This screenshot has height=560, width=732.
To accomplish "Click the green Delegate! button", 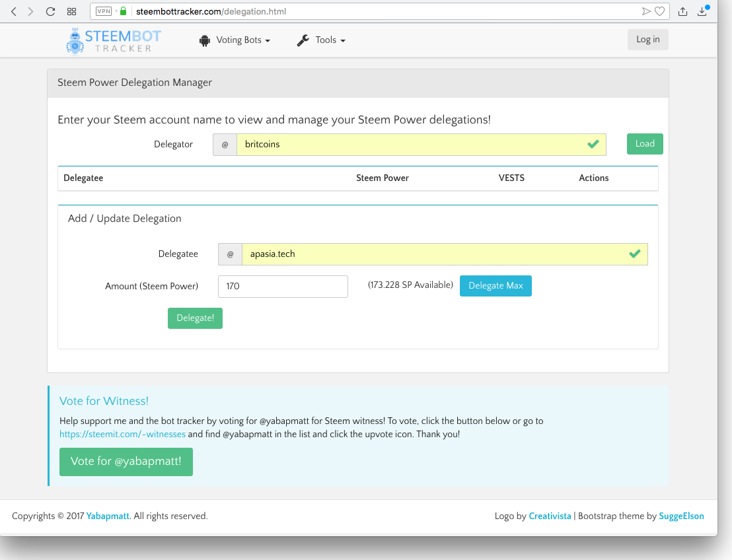I will (195, 318).
